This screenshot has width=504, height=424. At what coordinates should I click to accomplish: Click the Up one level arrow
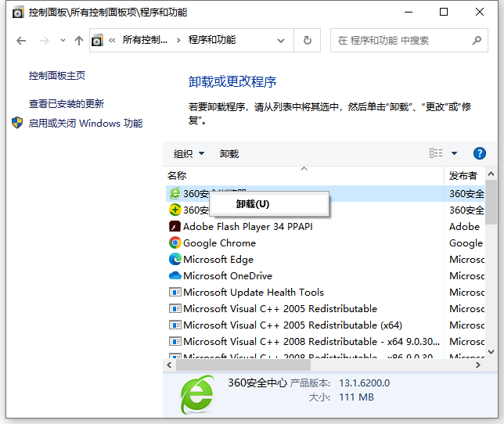[x=78, y=41]
